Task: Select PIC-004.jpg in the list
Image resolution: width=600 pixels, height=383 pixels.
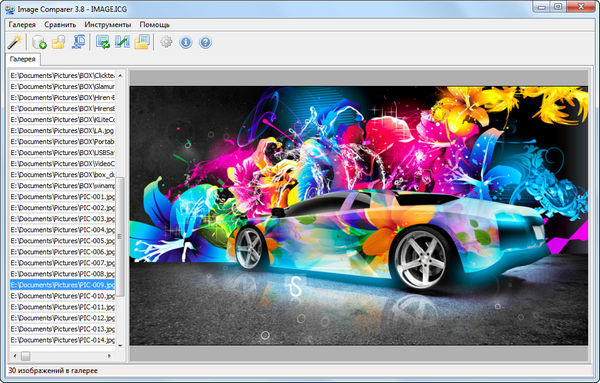Action: (62, 230)
